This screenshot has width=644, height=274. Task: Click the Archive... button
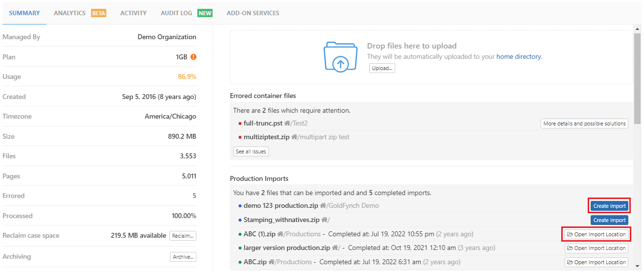click(183, 257)
